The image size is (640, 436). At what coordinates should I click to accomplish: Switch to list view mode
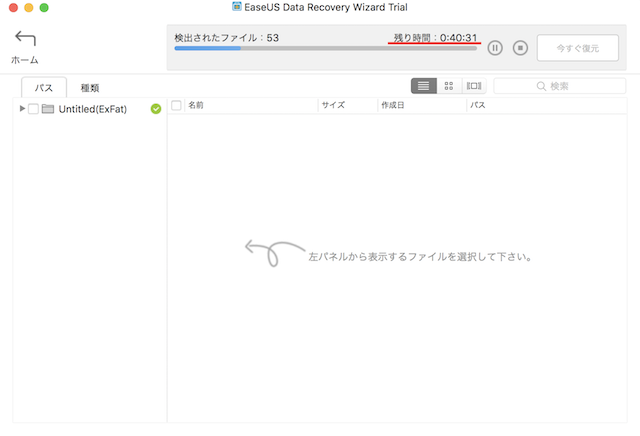[x=424, y=86]
